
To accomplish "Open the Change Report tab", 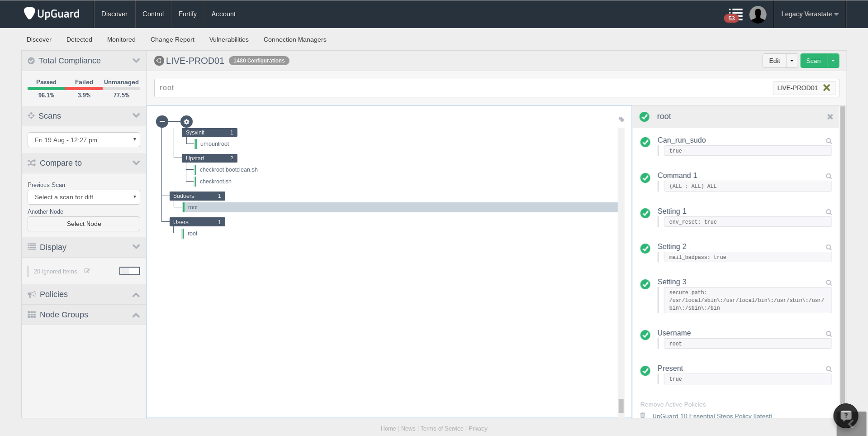I will click(x=172, y=39).
